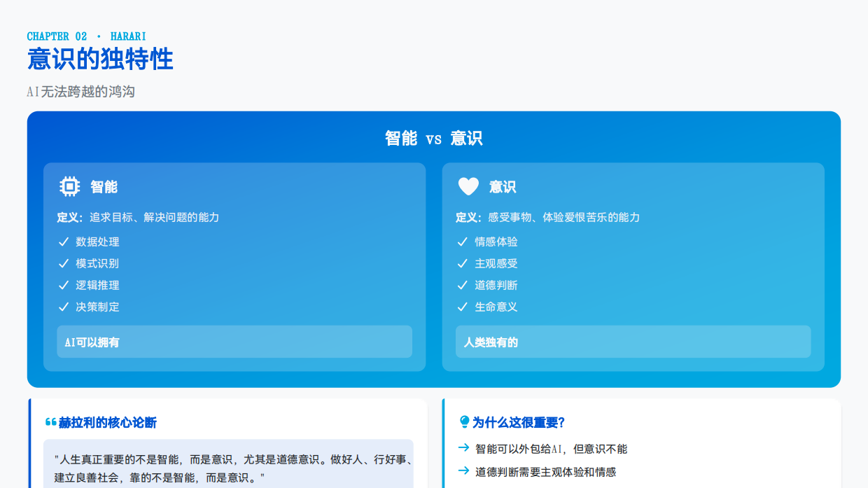The image size is (868, 488).
Task: Expand the 智能 definition card
Action: pyautogui.click(x=234, y=266)
